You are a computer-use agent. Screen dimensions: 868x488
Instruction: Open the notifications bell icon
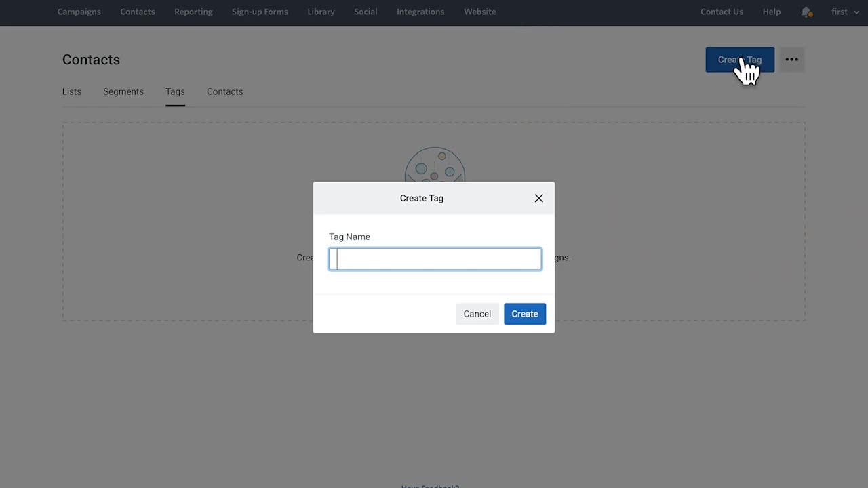pyautogui.click(x=806, y=12)
